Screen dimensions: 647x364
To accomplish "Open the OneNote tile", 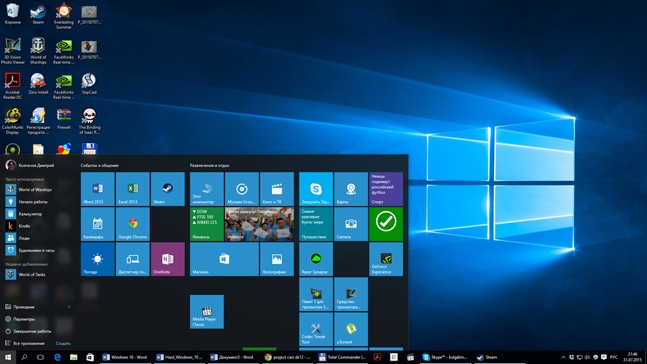I will pos(168,259).
